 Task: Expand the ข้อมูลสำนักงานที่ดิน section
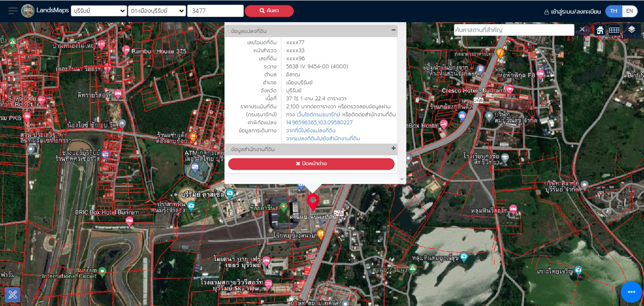point(393,149)
